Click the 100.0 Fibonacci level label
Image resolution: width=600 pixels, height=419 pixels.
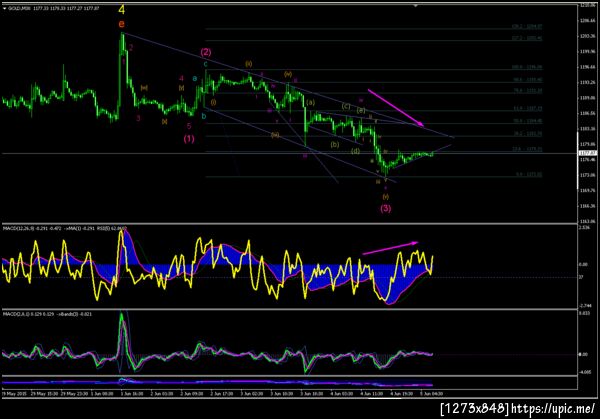(527, 67)
